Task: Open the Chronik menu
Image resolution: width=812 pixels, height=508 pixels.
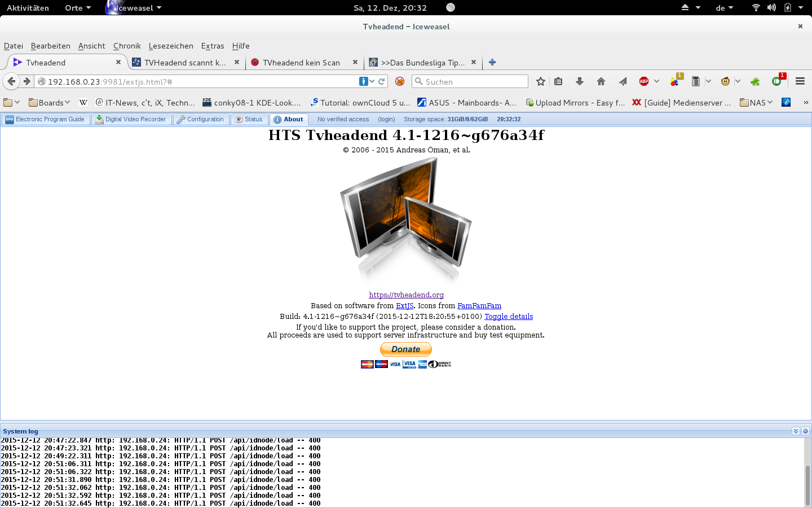Action: (x=127, y=46)
